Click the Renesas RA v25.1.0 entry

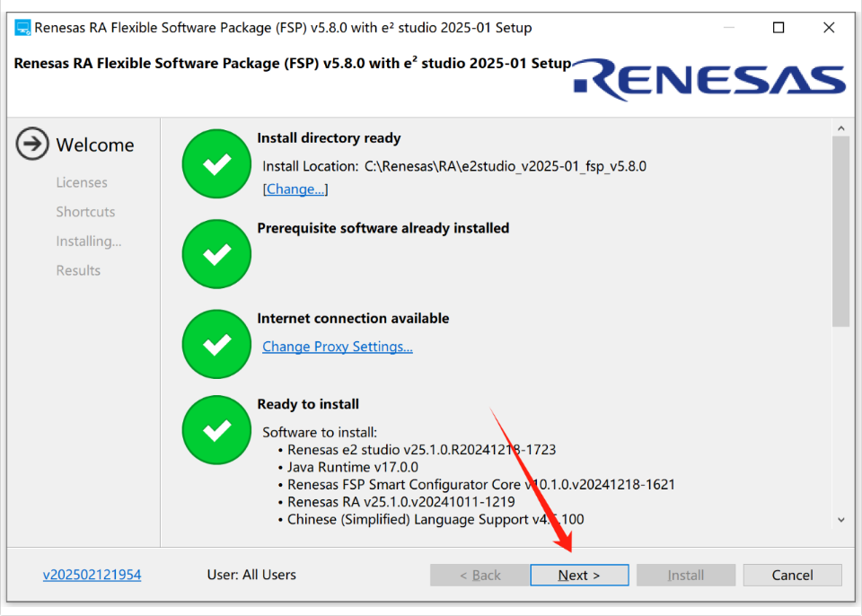coord(401,502)
